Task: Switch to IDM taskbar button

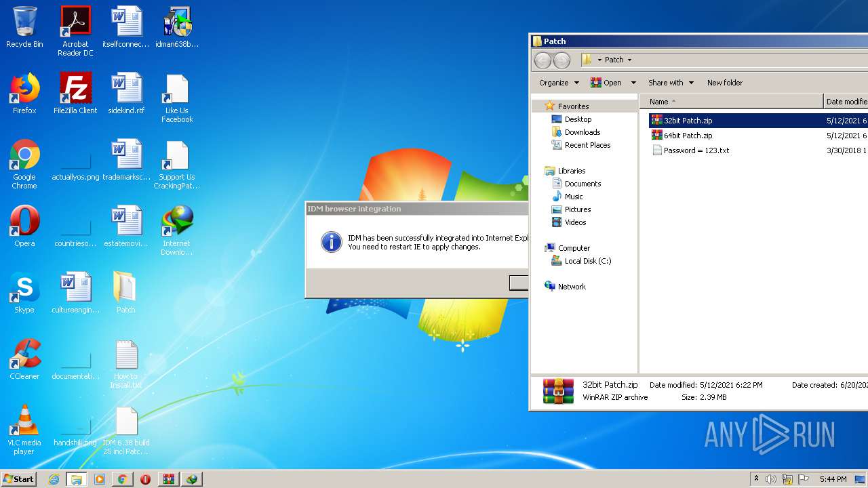Action: coord(192,479)
